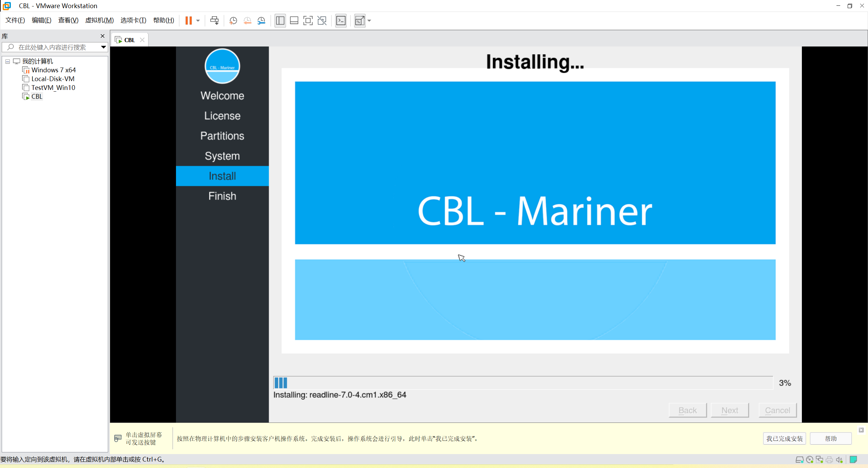Click the installation progress bar
The width and height of the screenshot is (868, 468).
click(523, 383)
